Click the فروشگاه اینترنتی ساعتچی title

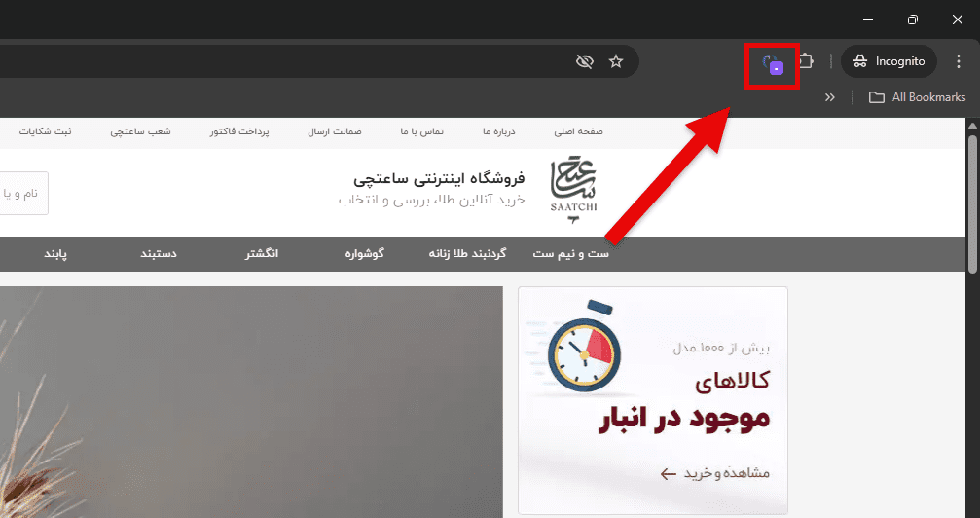pyautogui.click(x=439, y=179)
